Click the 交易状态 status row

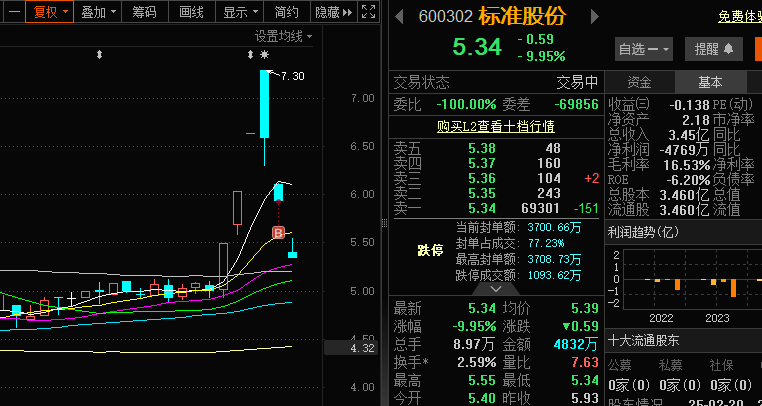coord(496,83)
